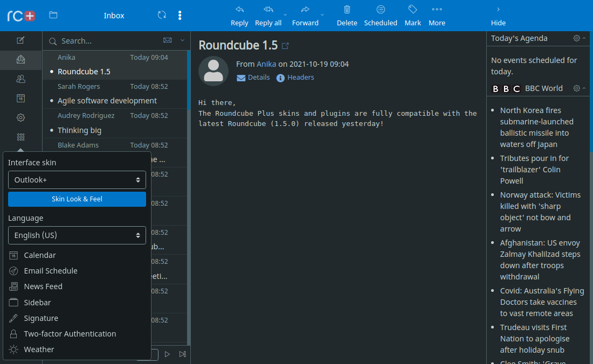
Task: Open the inbox three-dot options menu
Action: 180,15
